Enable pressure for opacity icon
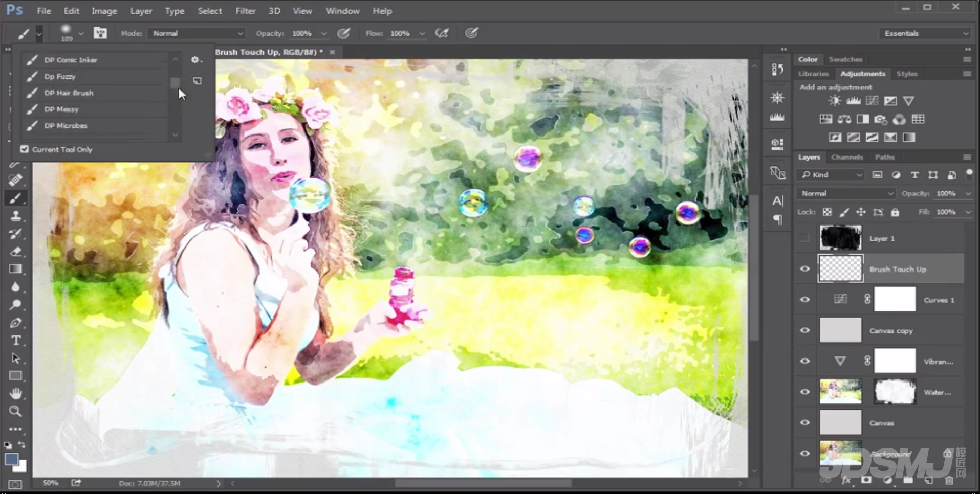 point(344,33)
